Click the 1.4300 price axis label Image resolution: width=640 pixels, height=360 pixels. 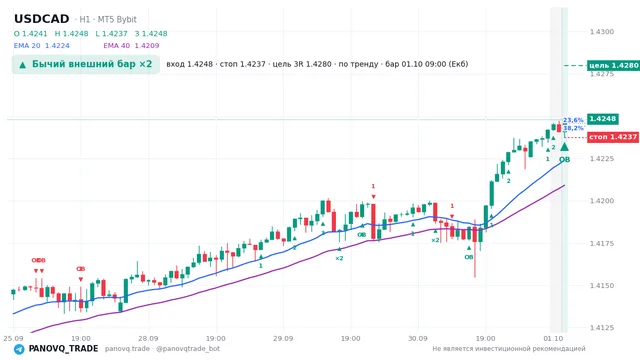[602, 32]
